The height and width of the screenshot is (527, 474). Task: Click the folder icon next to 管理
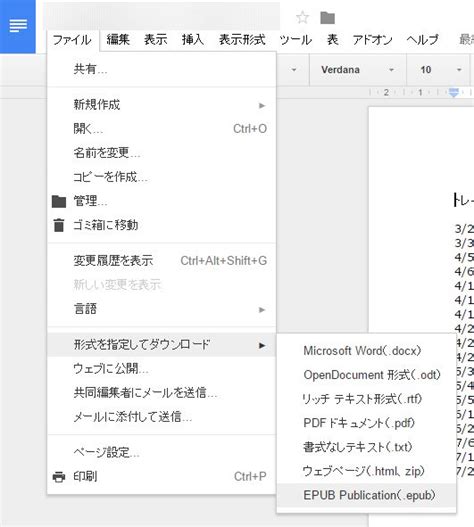pos(59,201)
